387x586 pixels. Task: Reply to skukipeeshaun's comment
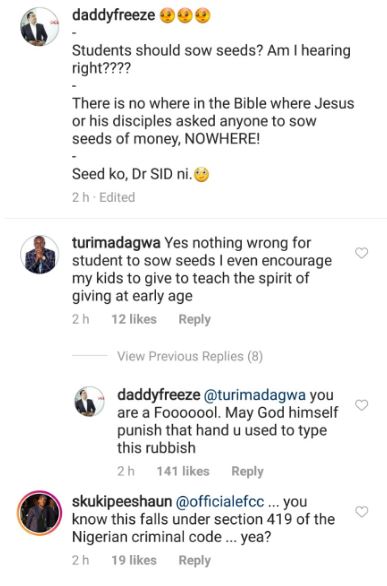pyautogui.click(x=194, y=560)
